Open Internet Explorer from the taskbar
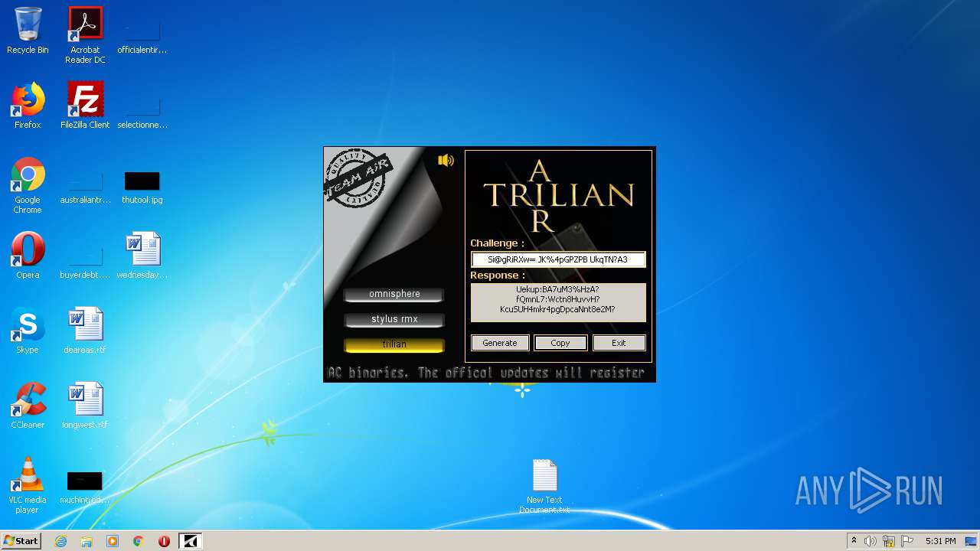The image size is (980, 551). pos(60,541)
